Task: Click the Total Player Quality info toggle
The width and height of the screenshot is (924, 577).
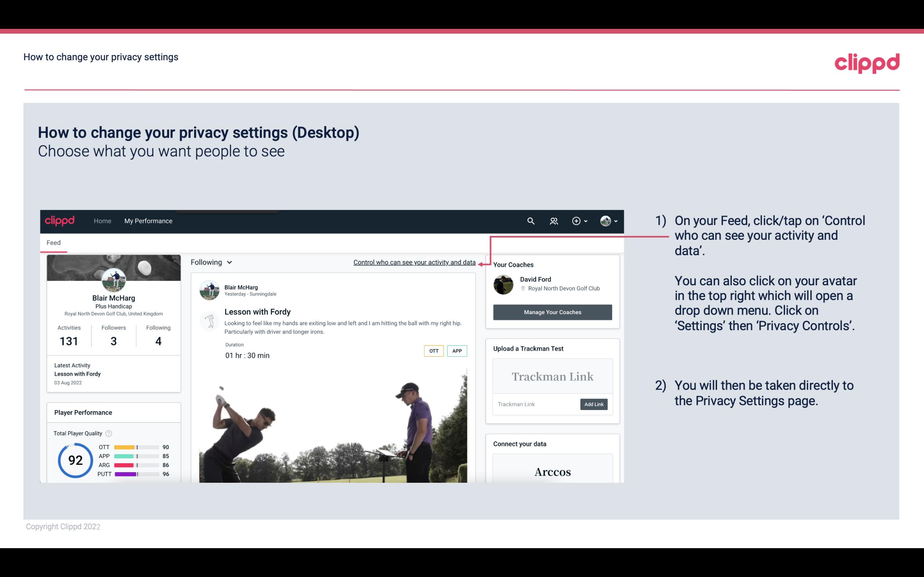Action: click(x=109, y=433)
